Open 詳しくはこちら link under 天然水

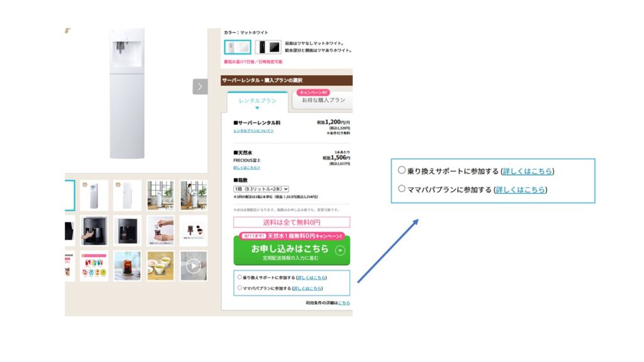[247, 167]
